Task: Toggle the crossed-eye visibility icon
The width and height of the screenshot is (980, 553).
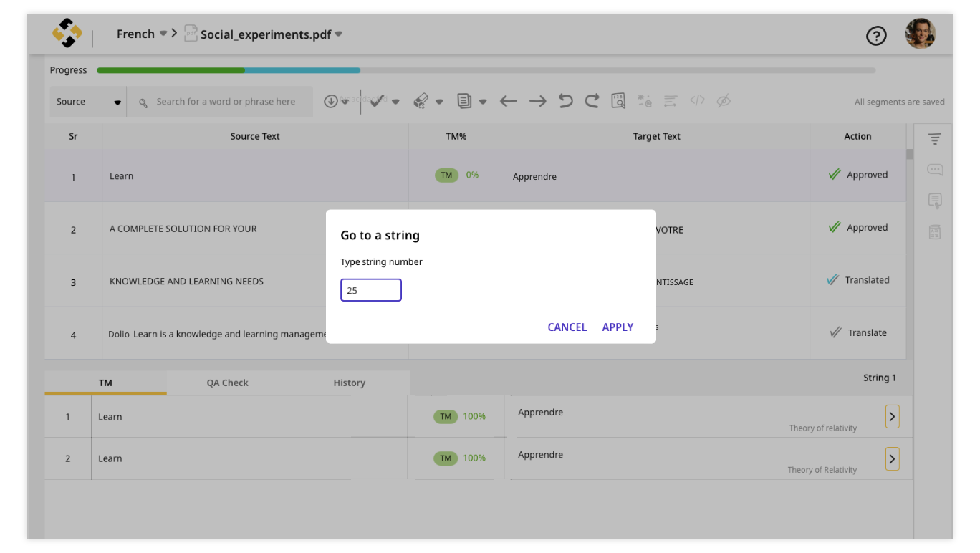Action: click(x=724, y=101)
